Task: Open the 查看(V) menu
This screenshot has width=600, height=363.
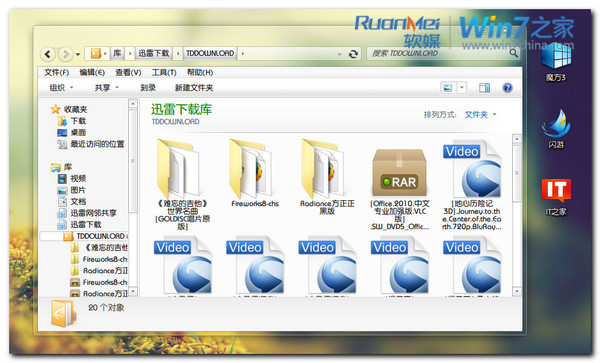Action: coord(128,72)
